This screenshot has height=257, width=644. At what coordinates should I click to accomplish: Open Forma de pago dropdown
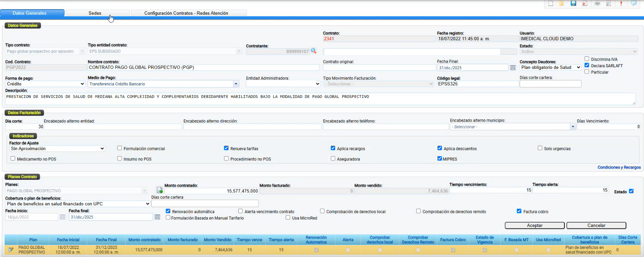pos(45,84)
